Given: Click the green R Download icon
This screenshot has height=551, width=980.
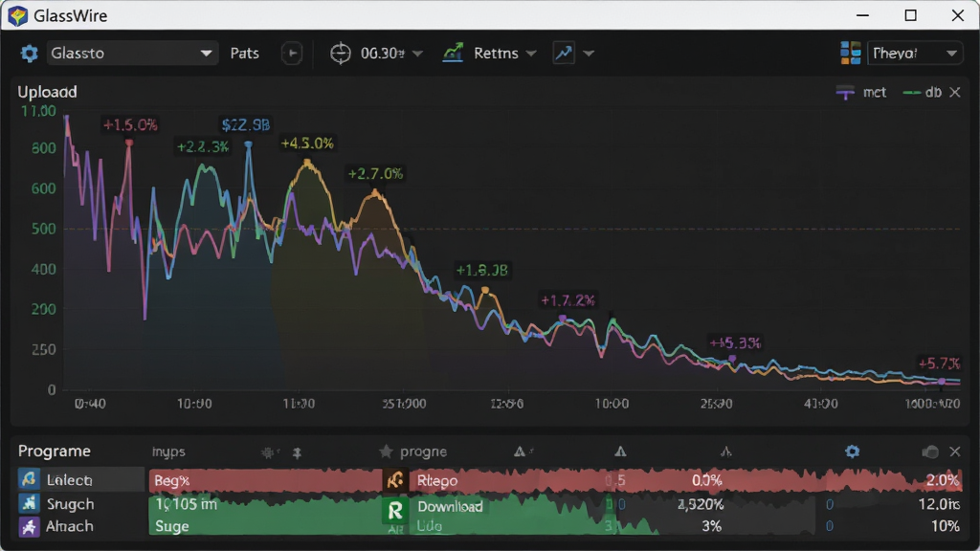Looking at the screenshot, I should pyautogui.click(x=395, y=511).
